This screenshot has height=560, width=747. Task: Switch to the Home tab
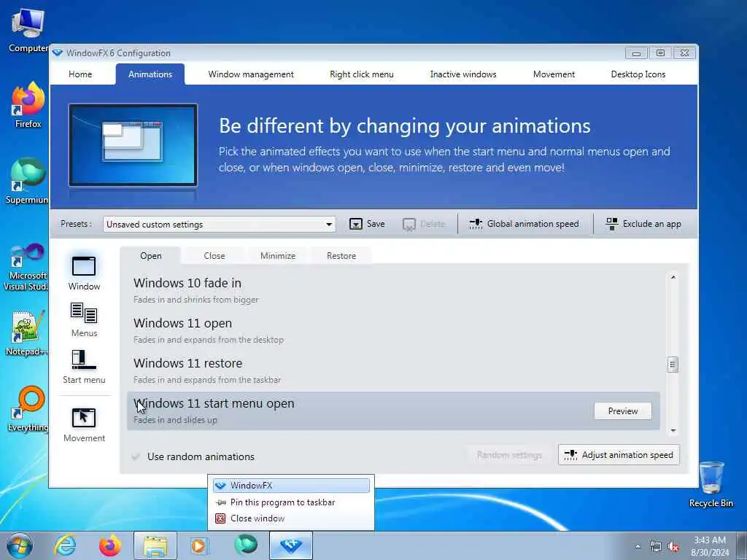tap(80, 74)
